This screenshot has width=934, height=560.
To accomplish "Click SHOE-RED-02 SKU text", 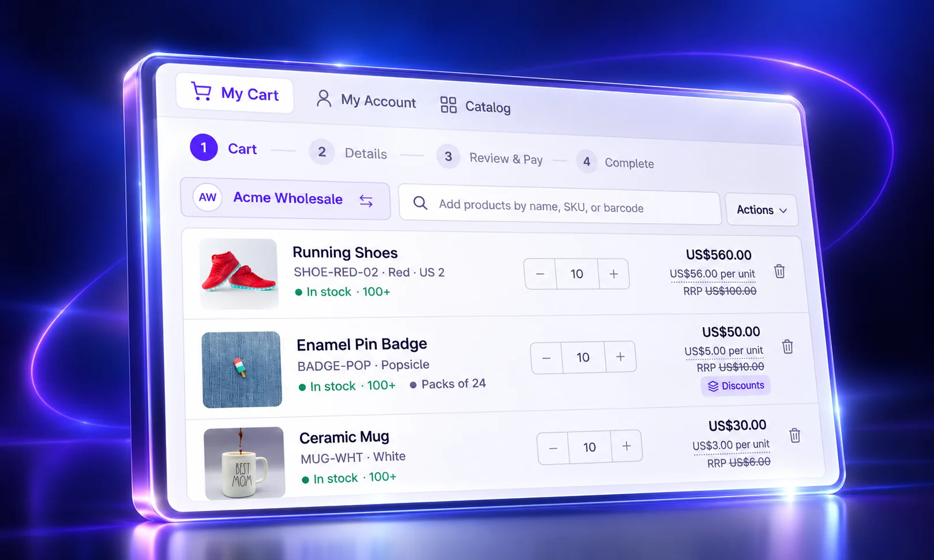I will [336, 272].
